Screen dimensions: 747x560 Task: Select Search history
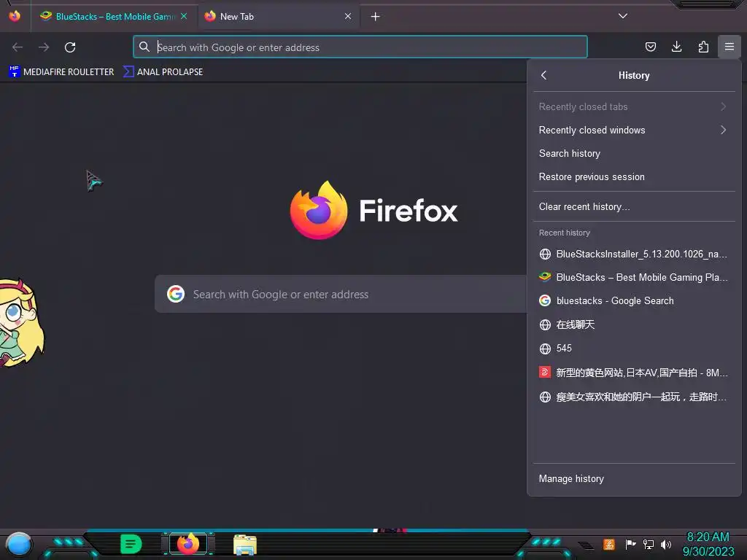634,153
